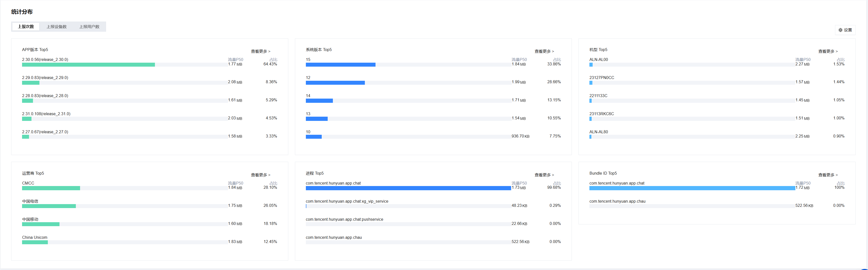Expand 查看更多 for 运营商 Top5
868x270 pixels.
(260, 175)
